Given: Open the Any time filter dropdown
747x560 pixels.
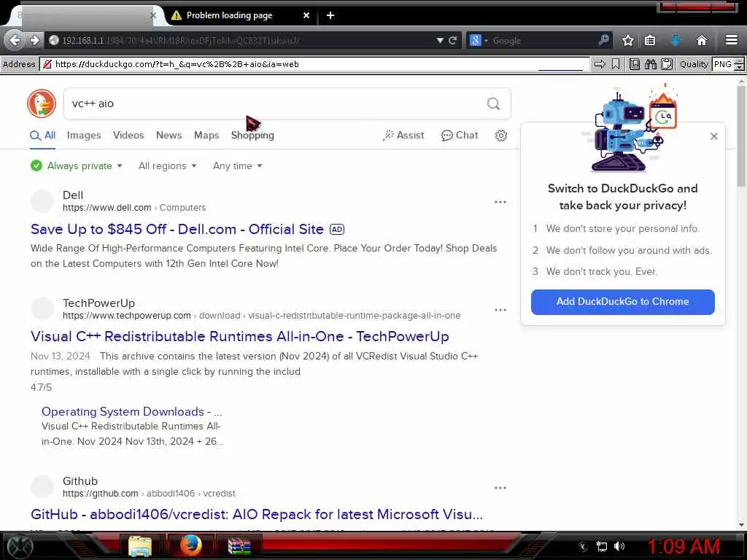Looking at the screenshot, I should (237, 166).
